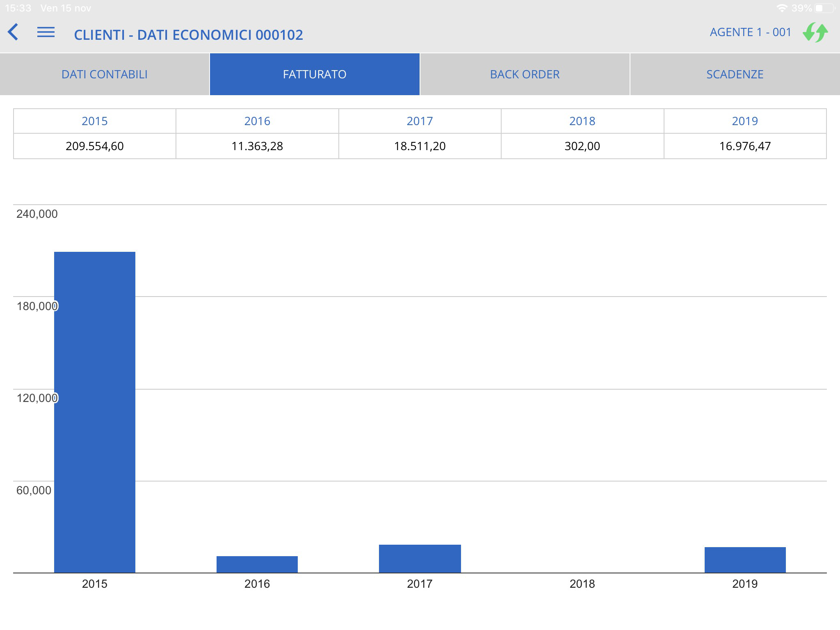Select the FATTURATO tab
This screenshot has height=630, width=840.
point(315,74)
